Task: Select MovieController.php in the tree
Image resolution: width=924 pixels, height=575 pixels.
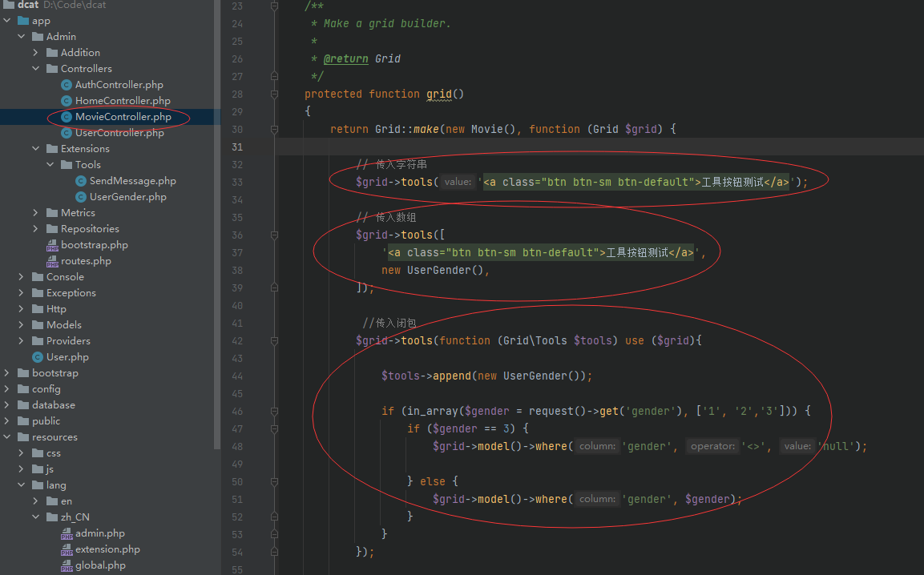Action: coord(123,117)
